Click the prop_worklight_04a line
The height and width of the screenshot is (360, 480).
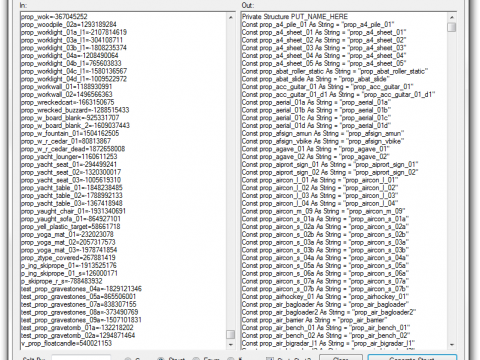[69, 56]
